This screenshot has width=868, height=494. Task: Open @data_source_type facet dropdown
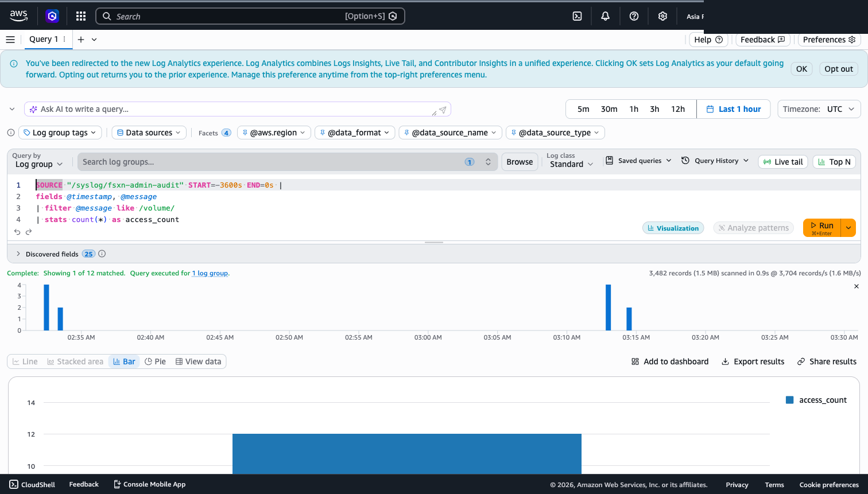(x=555, y=133)
